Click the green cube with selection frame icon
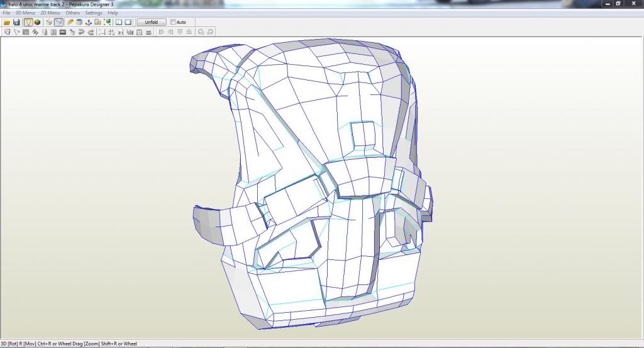Viewport: 644px width, 348px height. pyautogui.click(x=107, y=22)
